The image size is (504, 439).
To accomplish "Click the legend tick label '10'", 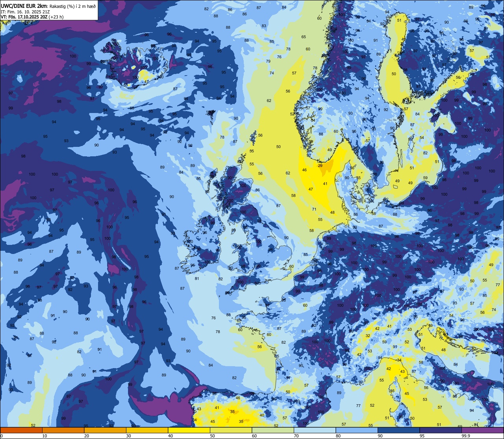I will [x=44, y=436].
